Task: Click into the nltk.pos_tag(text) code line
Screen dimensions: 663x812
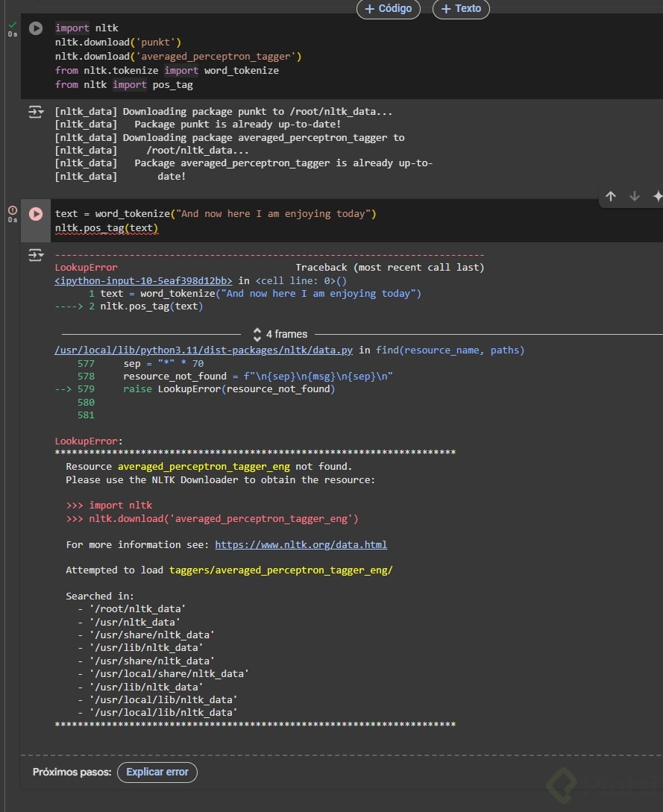Action: (107, 227)
